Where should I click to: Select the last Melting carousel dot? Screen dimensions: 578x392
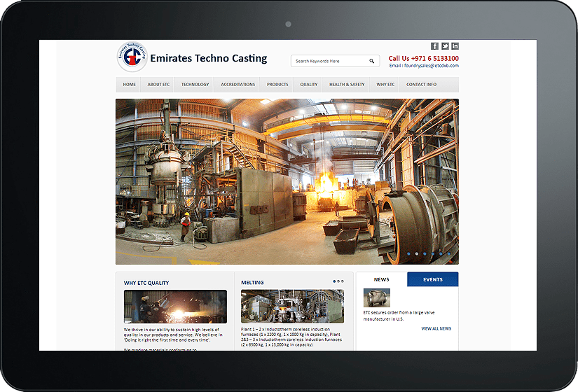pyautogui.click(x=343, y=281)
